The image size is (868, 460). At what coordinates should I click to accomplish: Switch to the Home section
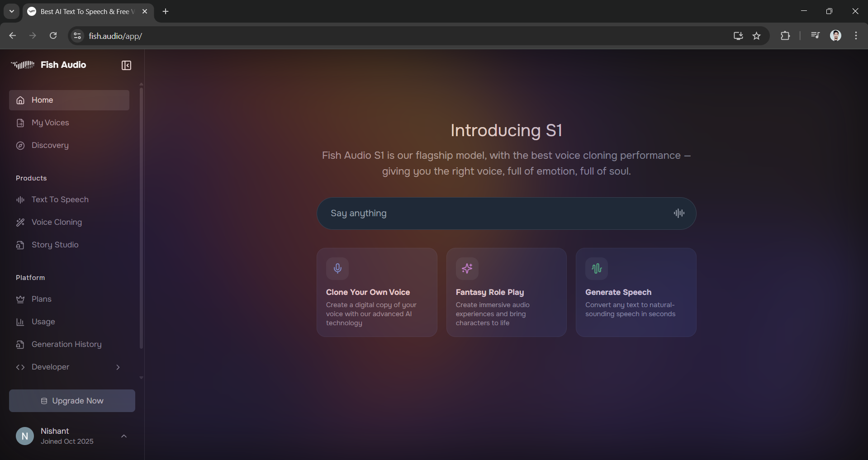[x=42, y=100]
